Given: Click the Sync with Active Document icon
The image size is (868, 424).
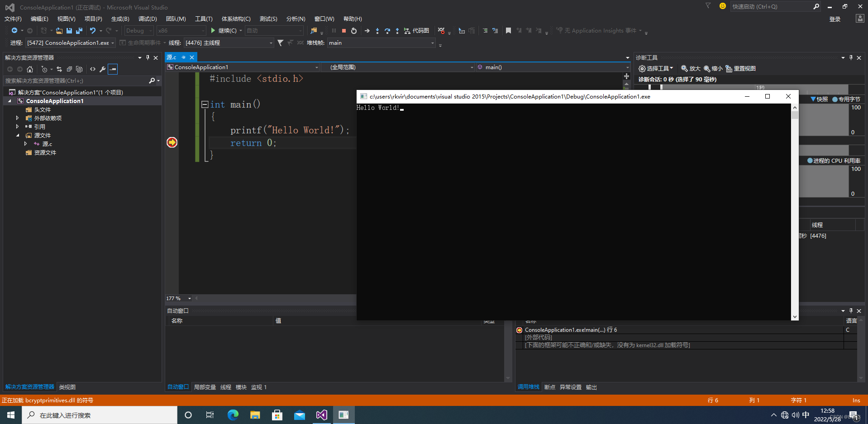Looking at the screenshot, I should [59, 69].
